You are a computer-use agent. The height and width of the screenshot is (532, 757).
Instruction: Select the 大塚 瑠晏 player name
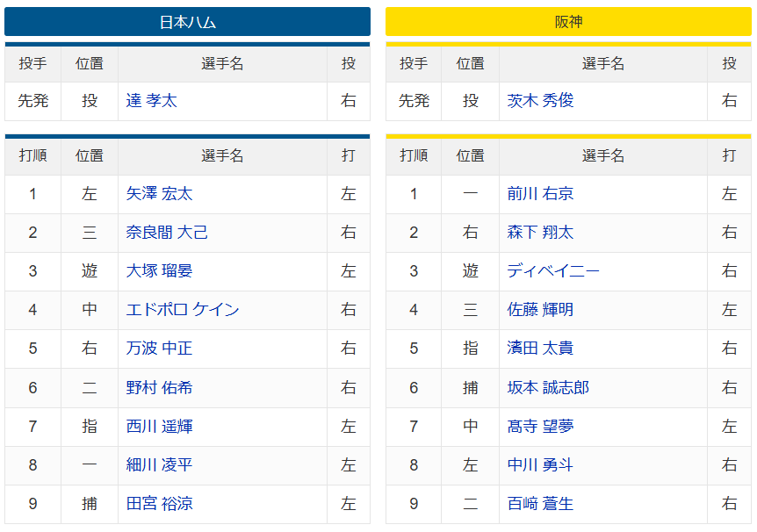[160, 271]
